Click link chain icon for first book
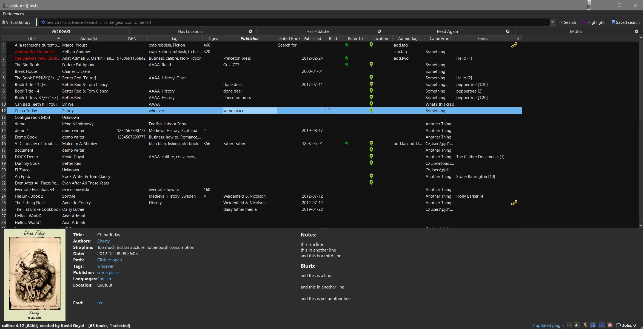This screenshot has height=329, width=644. tap(514, 45)
